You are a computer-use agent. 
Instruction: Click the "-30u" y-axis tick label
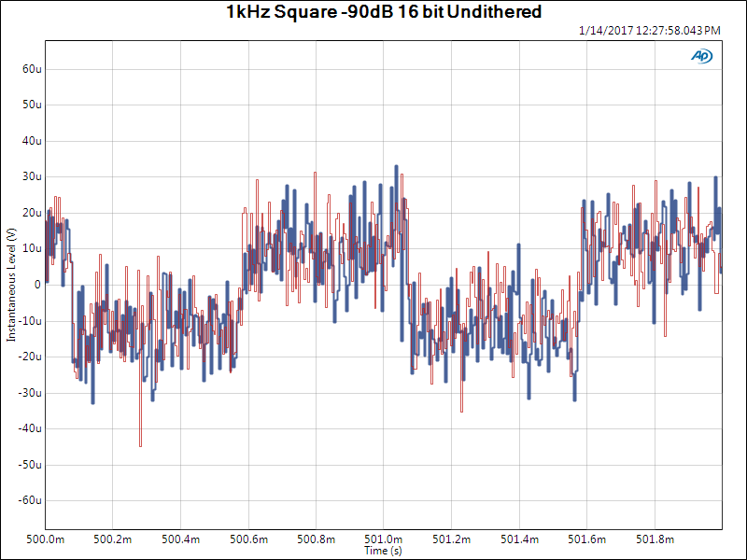(30, 393)
